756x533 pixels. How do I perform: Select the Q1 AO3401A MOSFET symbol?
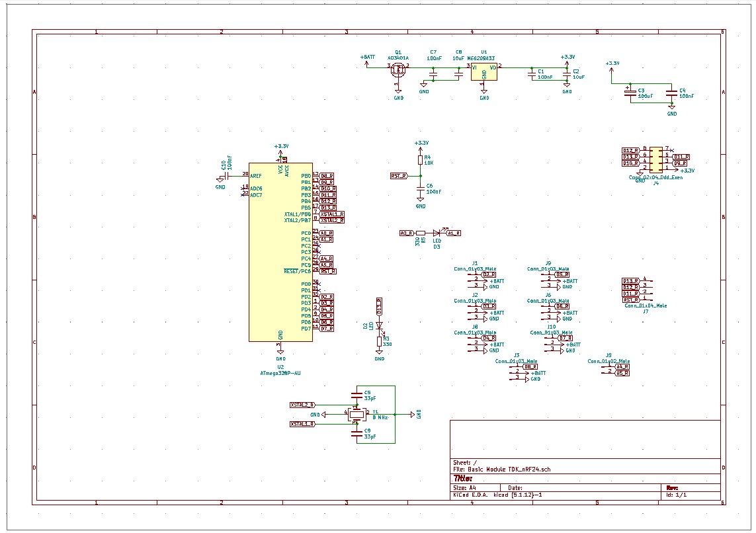point(398,69)
